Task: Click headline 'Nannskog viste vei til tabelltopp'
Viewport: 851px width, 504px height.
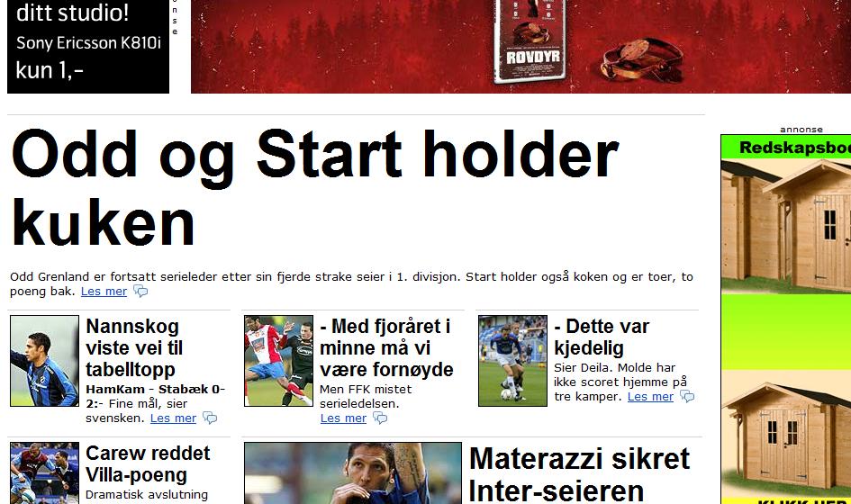Action: click(x=134, y=347)
